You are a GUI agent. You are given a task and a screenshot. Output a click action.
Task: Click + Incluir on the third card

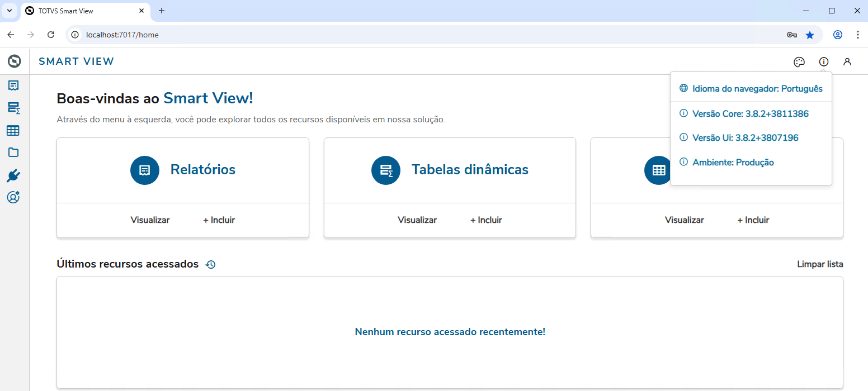753,220
